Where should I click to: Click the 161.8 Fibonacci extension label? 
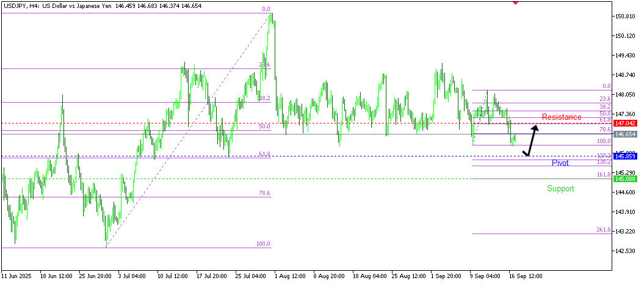[603, 175]
